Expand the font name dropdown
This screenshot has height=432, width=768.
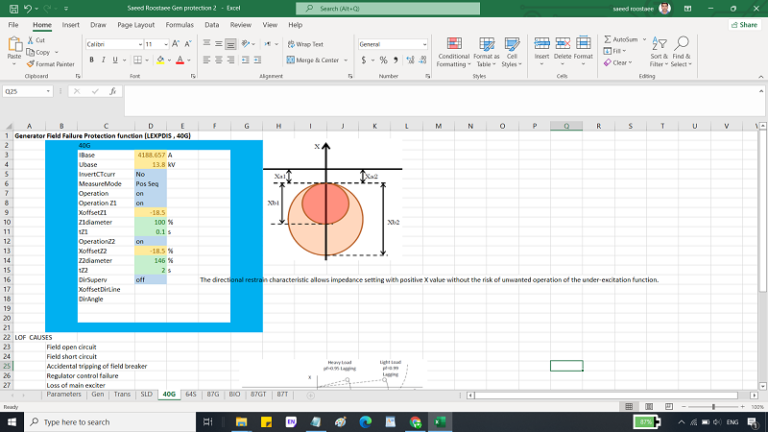(x=138, y=44)
